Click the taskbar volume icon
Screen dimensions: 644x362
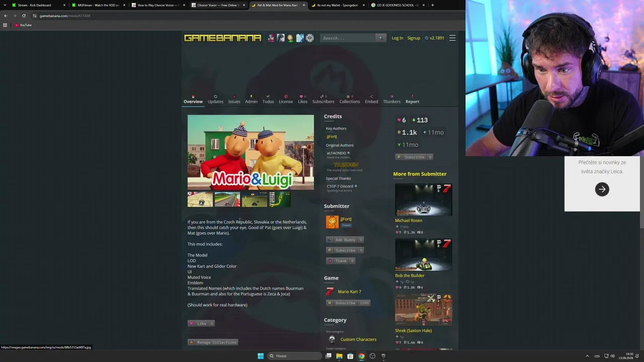[612, 356]
